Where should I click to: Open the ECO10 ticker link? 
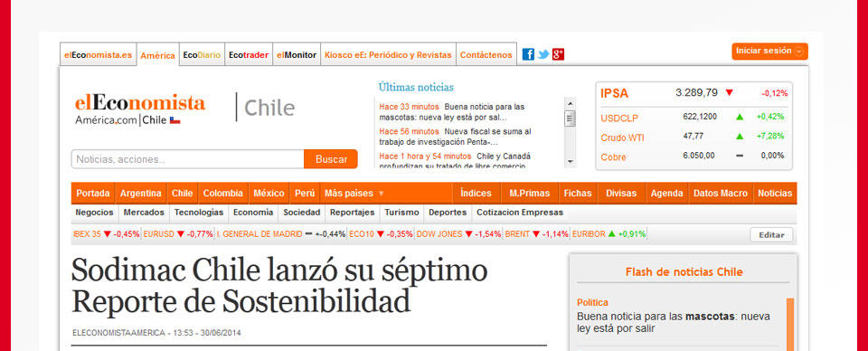point(362,234)
